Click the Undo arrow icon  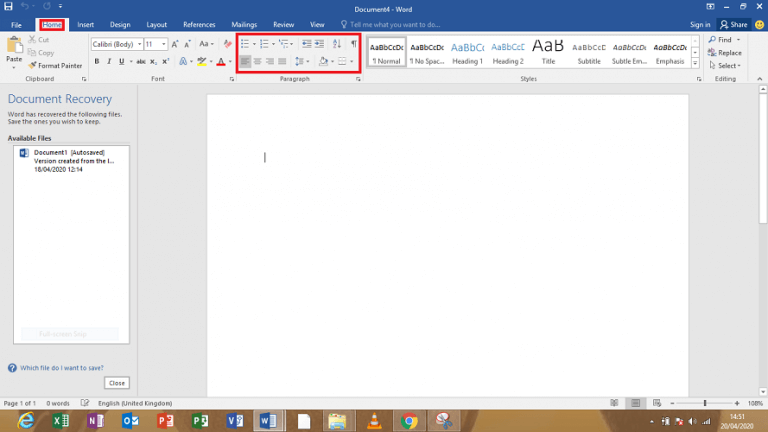point(24,6)
